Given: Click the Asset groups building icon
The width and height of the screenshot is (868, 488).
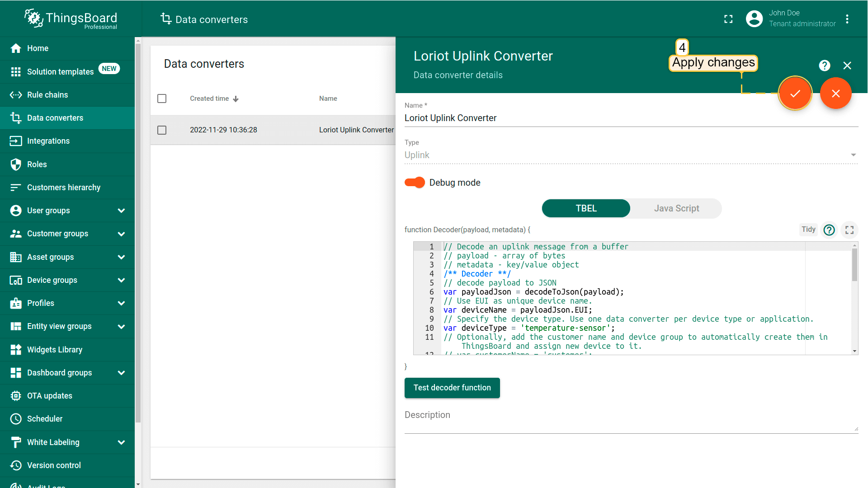Looking at the screenshot, I should tap(16, 257).
